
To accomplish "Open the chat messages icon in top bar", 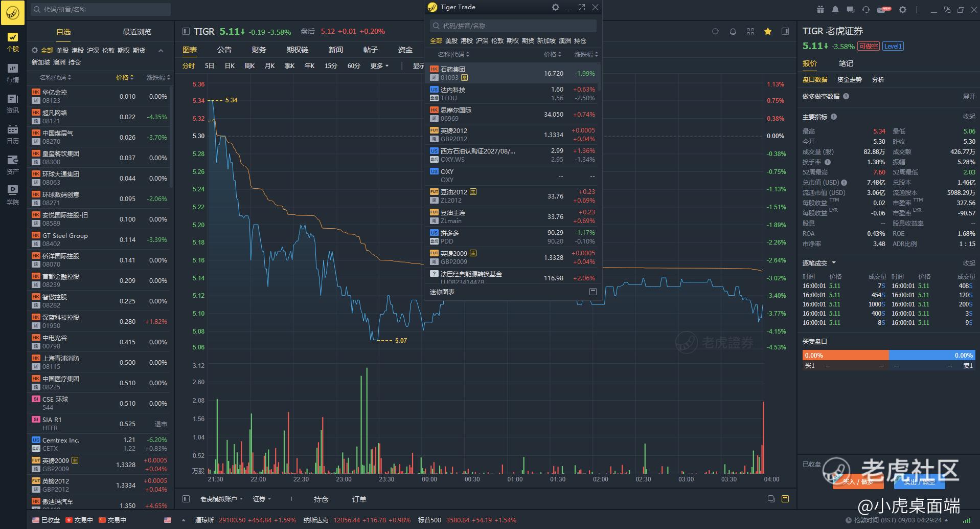I will pos(850,9).
